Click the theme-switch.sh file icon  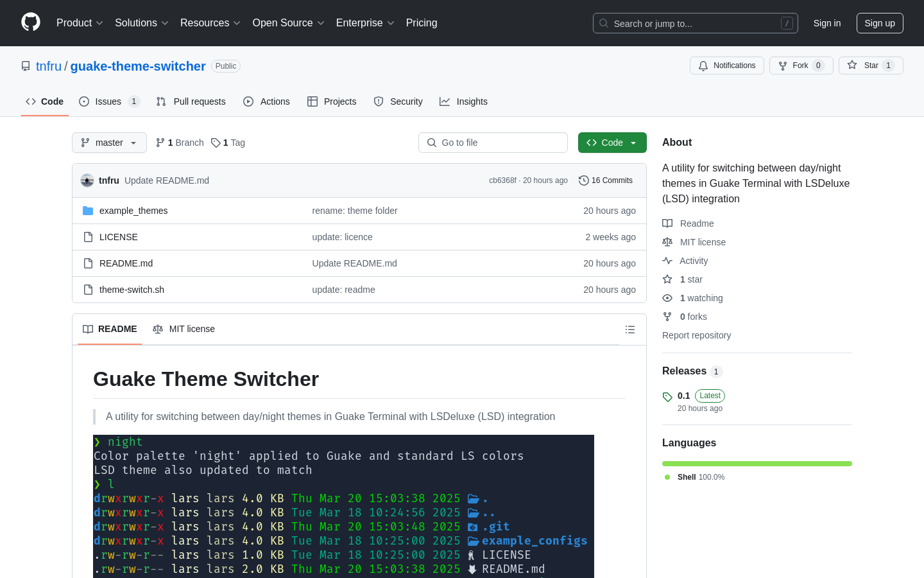88,290
